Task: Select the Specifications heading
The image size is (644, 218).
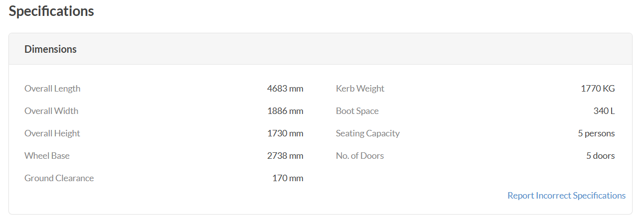Action: (51, 11)
